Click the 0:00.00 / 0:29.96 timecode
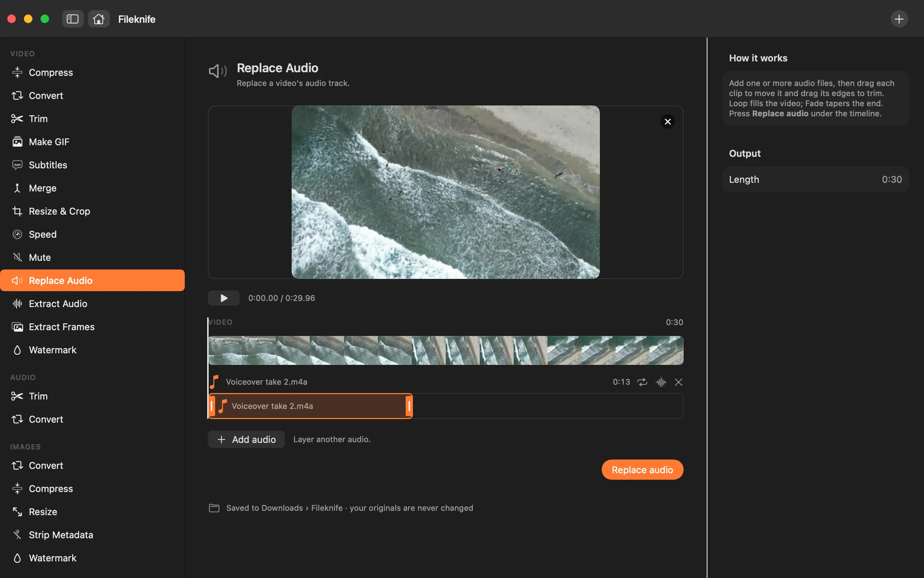 (282, 298)
